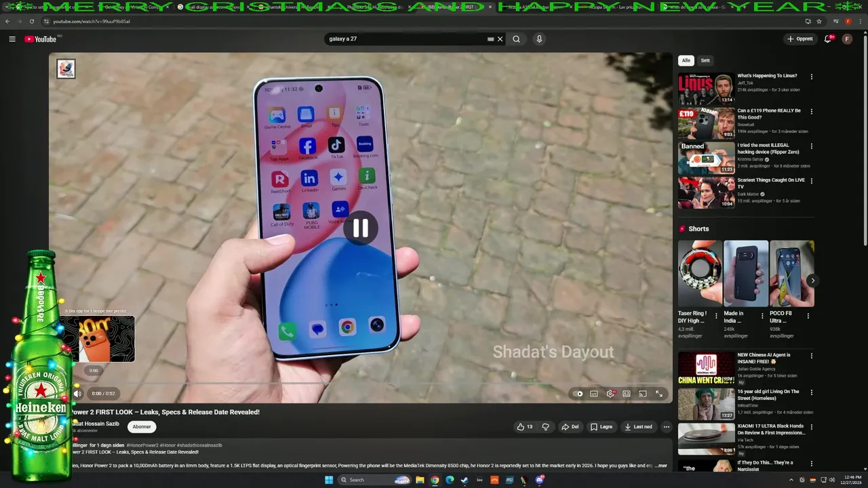Open the XIAOMI 17 ULTRA video thumbnail

pos(706,439)
